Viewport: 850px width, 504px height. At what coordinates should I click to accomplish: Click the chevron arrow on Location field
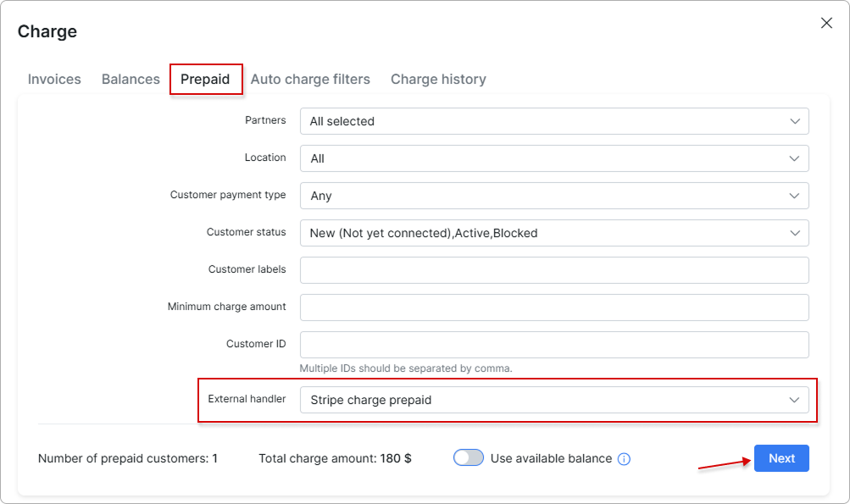(794, 158)
